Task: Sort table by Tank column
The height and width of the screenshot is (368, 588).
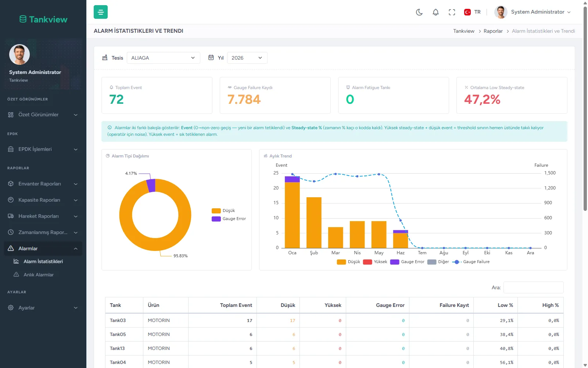Action: [x=124, y=305]
